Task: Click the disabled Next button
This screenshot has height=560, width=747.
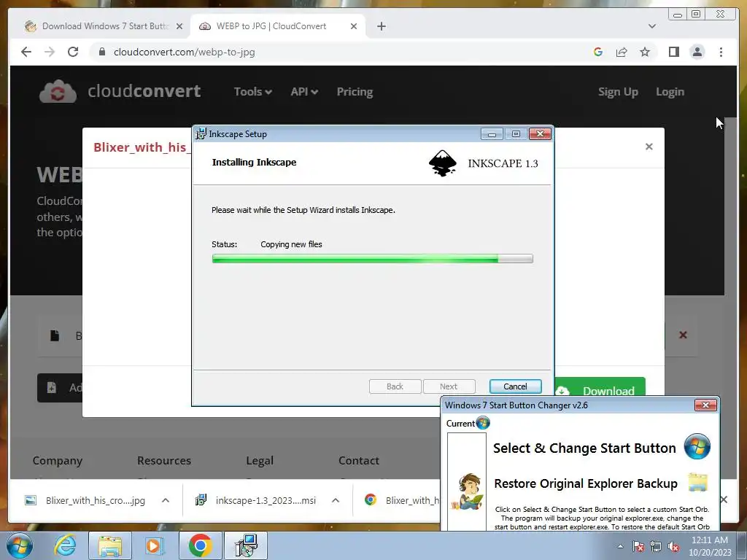Action: (x=449, y=386)
